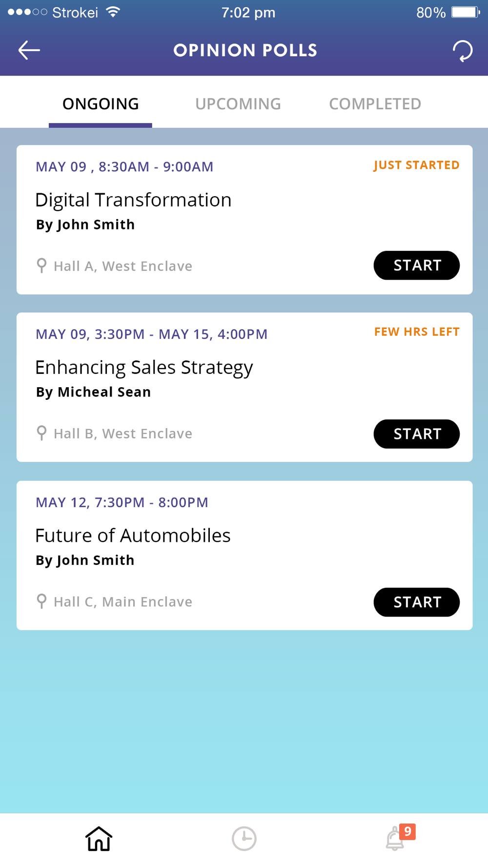Image resolution: width=488 pixels, height=868 pixels.
Task: Tap the back arrow icon
Action: coord(29,50)
